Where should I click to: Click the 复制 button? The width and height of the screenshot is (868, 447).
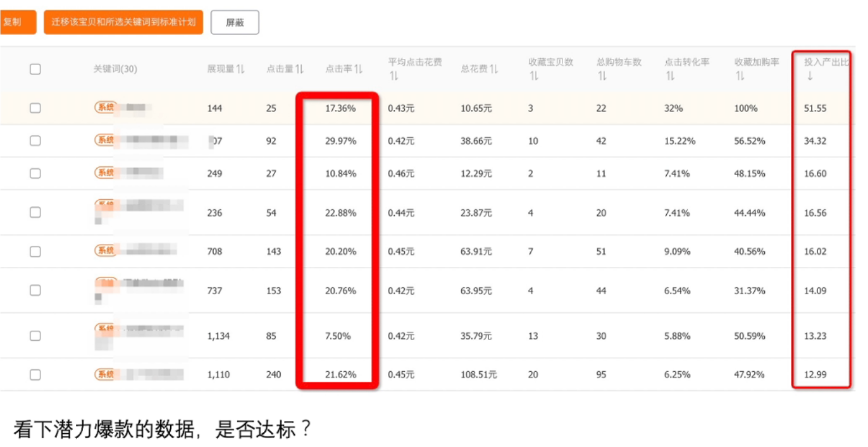[17, 22]
